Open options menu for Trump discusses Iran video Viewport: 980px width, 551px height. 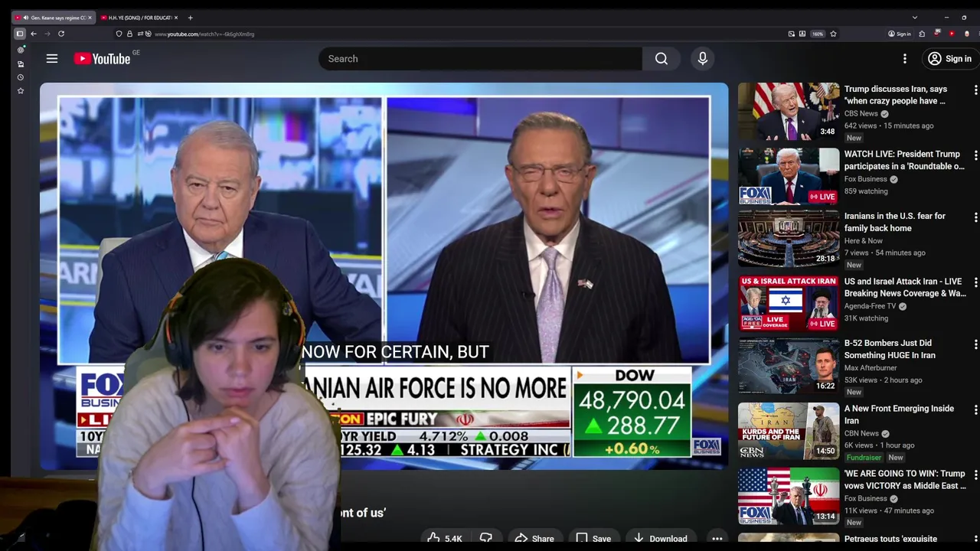975,90
